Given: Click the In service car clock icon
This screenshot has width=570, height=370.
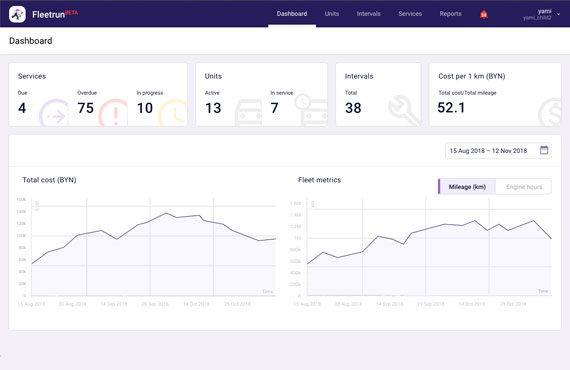Looking at the screenshot, I should point(311,110).
